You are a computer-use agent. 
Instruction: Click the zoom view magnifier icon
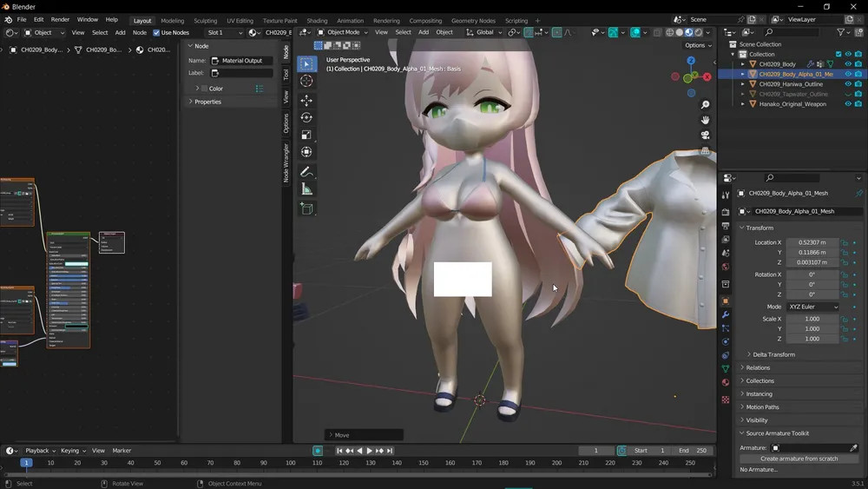click(x=705, y=105)
